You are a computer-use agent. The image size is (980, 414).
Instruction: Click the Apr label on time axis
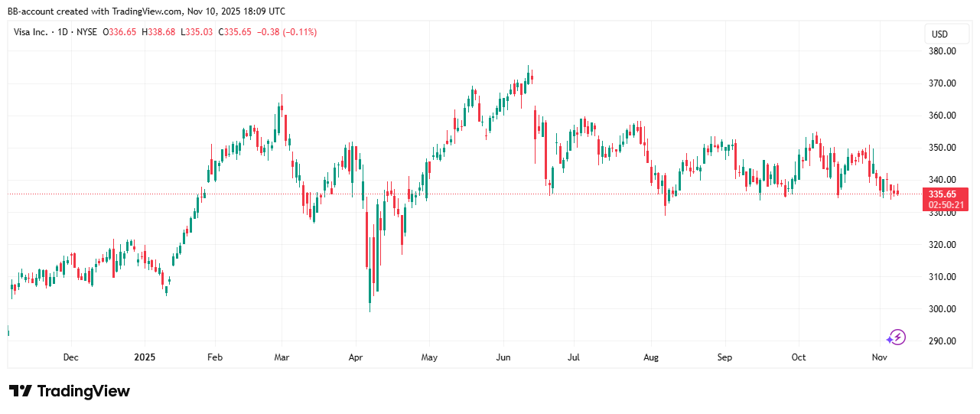point(355,357)
